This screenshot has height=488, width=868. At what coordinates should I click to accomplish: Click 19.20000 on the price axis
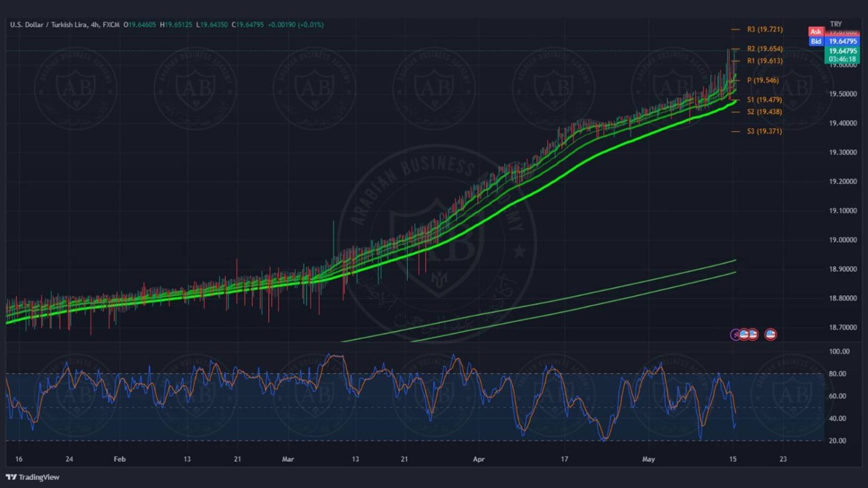click(x=843, y=182)
